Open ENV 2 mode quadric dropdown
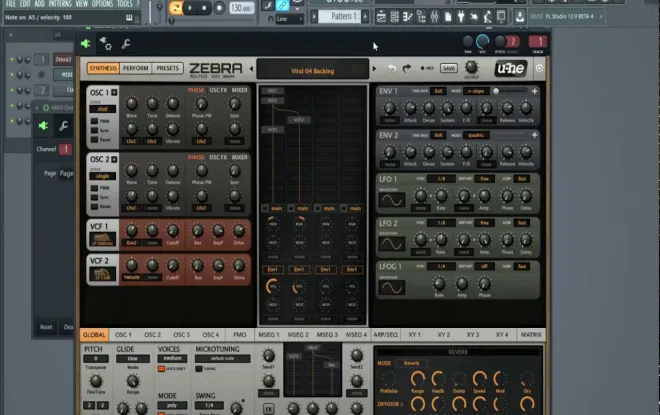Image resolution: width=660 pixels, height=415 pixels. (474, 135)
